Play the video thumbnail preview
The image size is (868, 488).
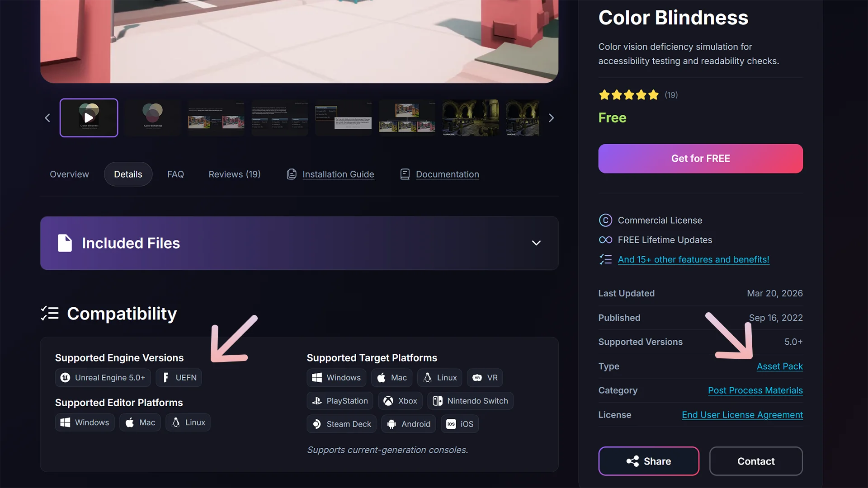click(x=89, y=118)
